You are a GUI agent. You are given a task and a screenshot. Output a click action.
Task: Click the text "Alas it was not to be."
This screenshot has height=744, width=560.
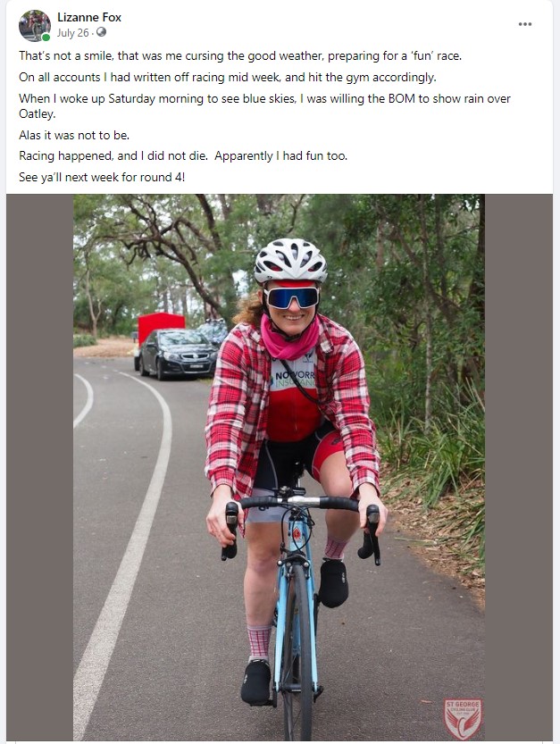[74, 135]
